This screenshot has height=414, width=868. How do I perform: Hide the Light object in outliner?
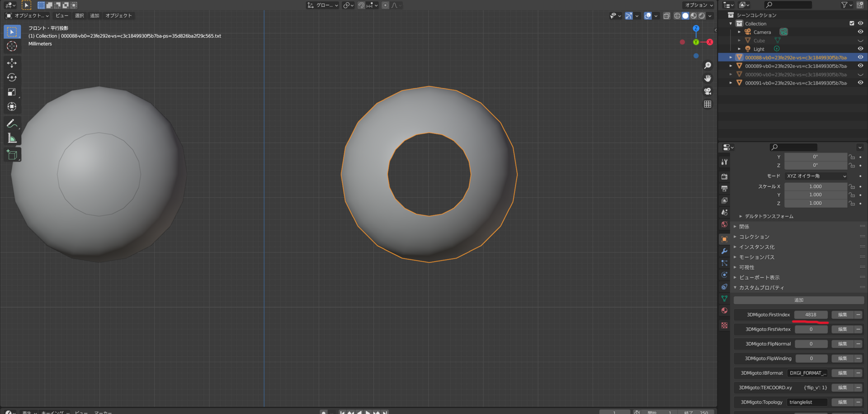click(860, 49)
